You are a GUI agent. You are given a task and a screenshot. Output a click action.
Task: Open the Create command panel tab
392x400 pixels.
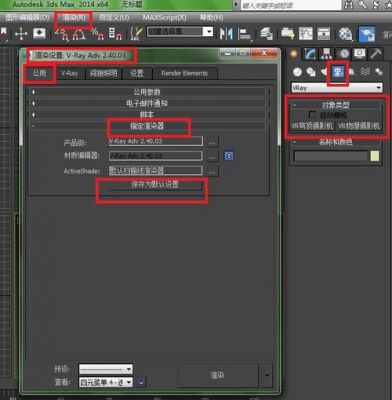point(294,54)
